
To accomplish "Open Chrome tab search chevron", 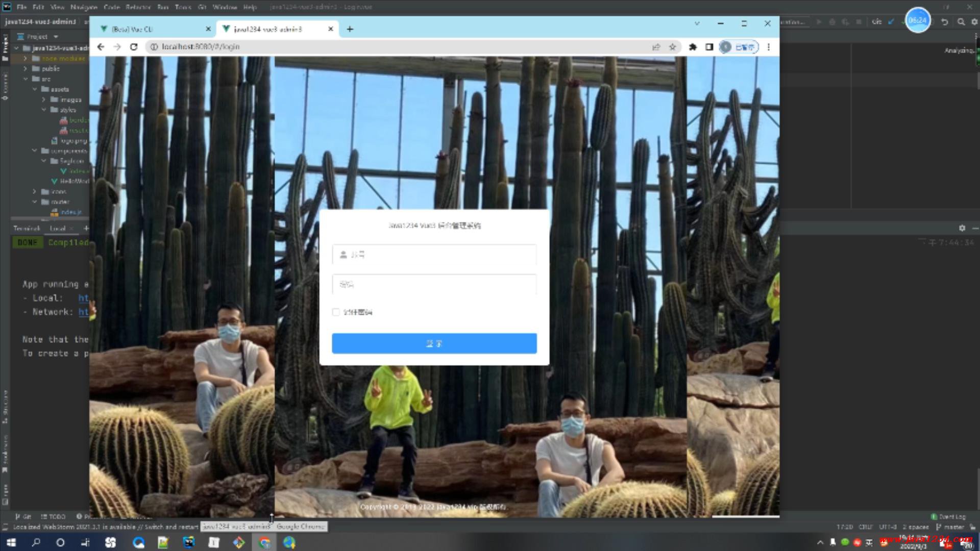I will (x=697, y=23).
